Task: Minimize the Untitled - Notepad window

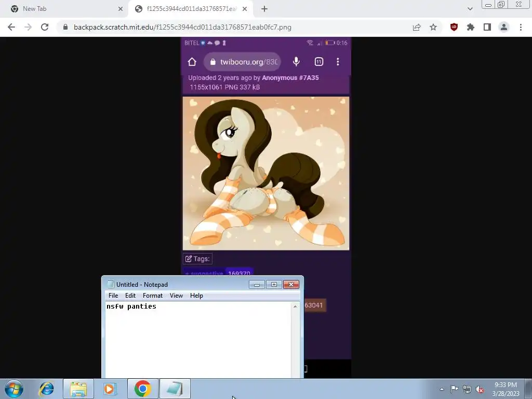Action: click(x=257, y=284)
